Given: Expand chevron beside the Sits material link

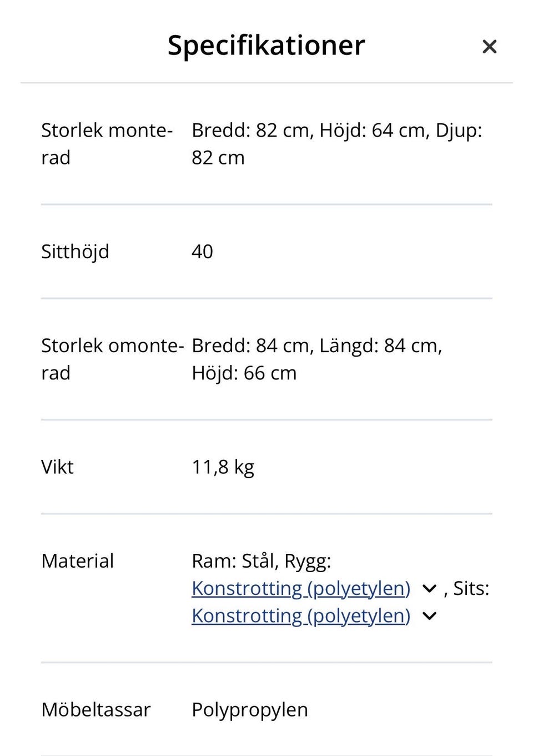Looking at the screenshot, I should click(x=429, y=616).
